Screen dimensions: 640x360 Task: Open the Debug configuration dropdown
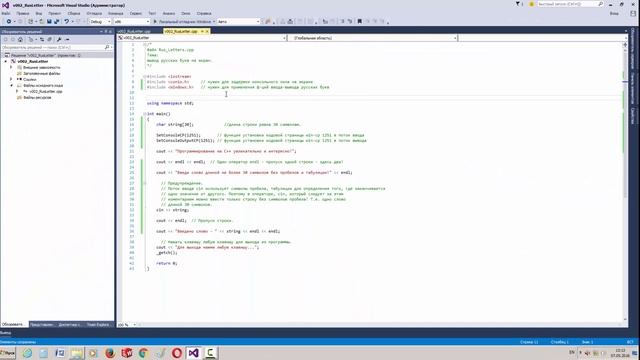(100, 22)
